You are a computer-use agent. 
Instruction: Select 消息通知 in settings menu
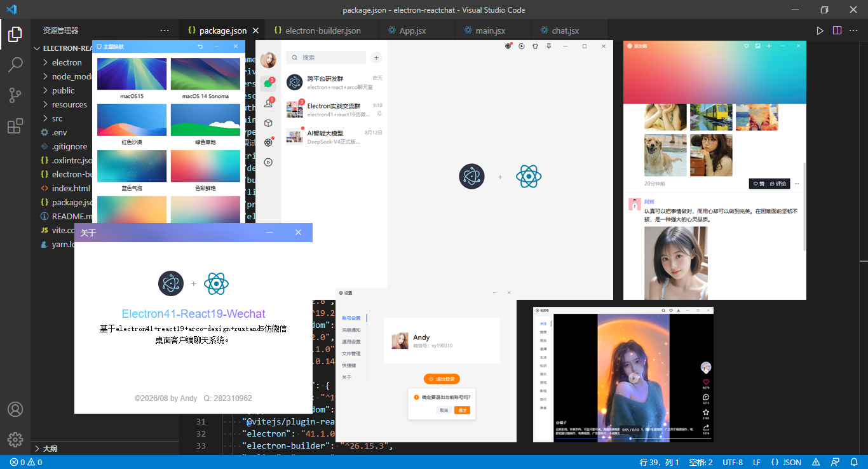(351, 330)
